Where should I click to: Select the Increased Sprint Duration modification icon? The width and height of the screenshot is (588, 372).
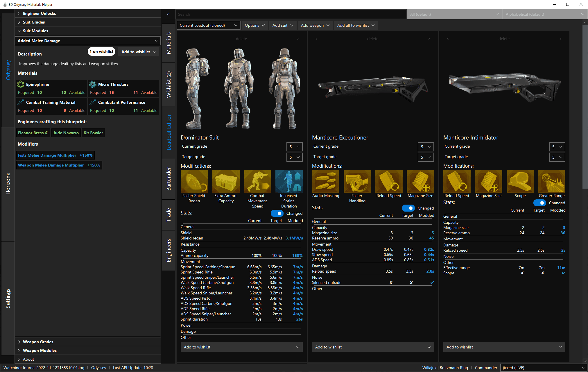(289, 182)
